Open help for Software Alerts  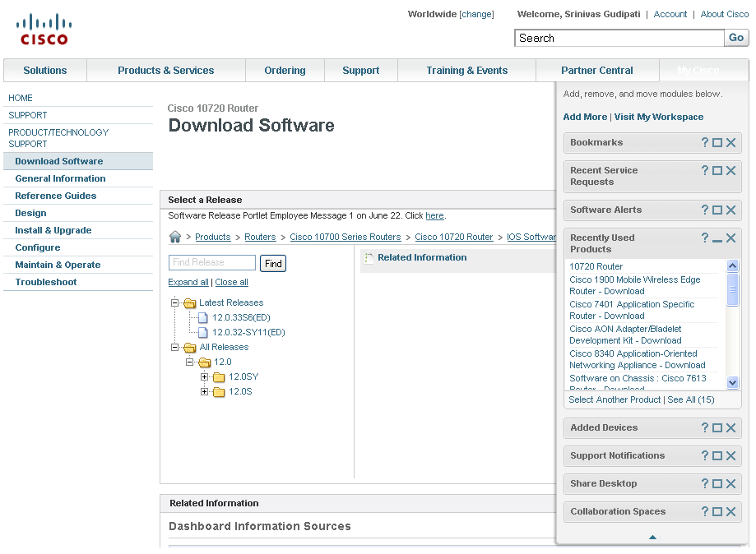(x=705, y=210)
